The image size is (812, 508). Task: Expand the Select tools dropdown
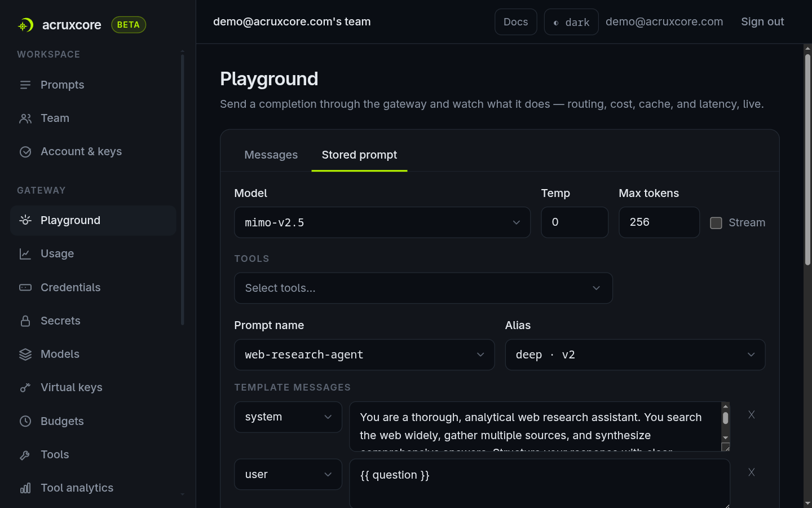[423, 288]
